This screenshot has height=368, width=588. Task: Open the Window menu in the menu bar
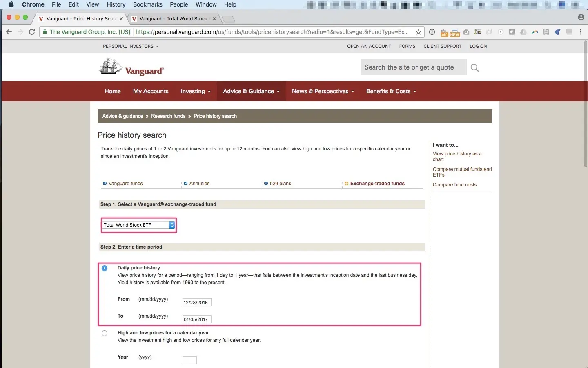tap(206, 4)
